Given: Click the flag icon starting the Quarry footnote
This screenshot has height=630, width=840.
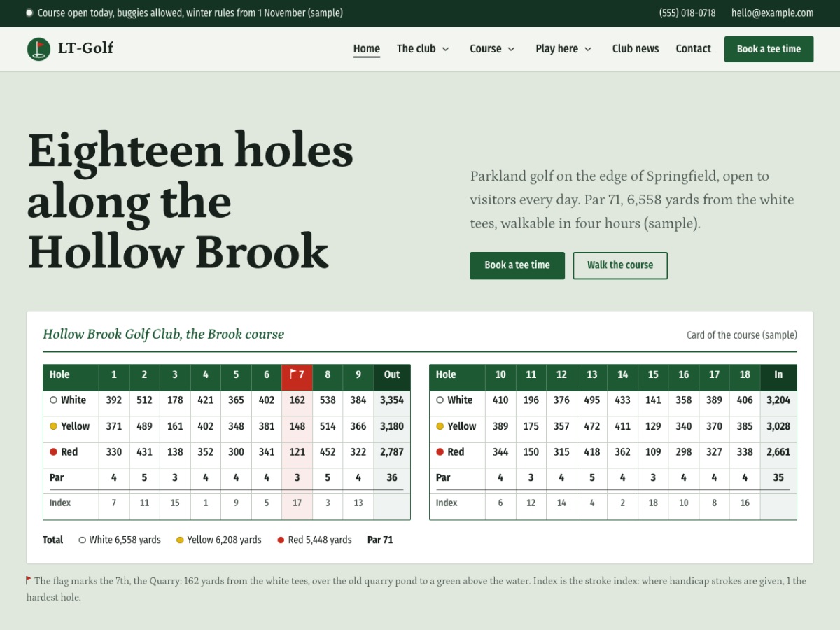Looking at the screenshot, I should point(29,580).
